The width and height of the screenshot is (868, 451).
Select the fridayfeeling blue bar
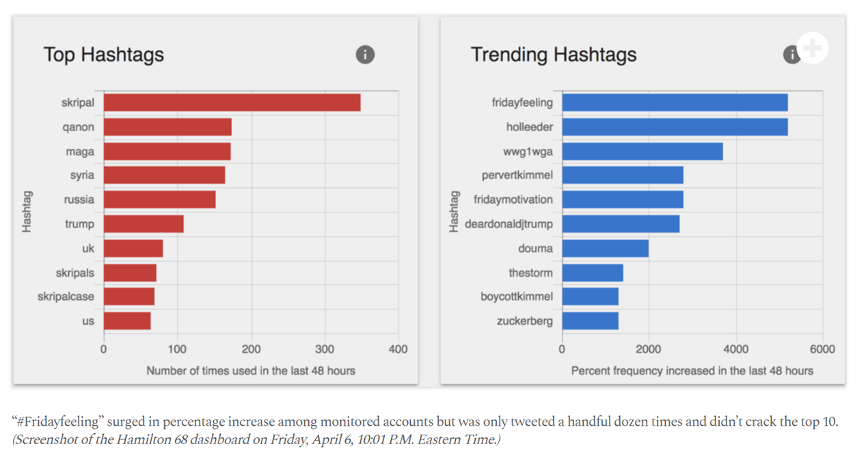point(675,102)
